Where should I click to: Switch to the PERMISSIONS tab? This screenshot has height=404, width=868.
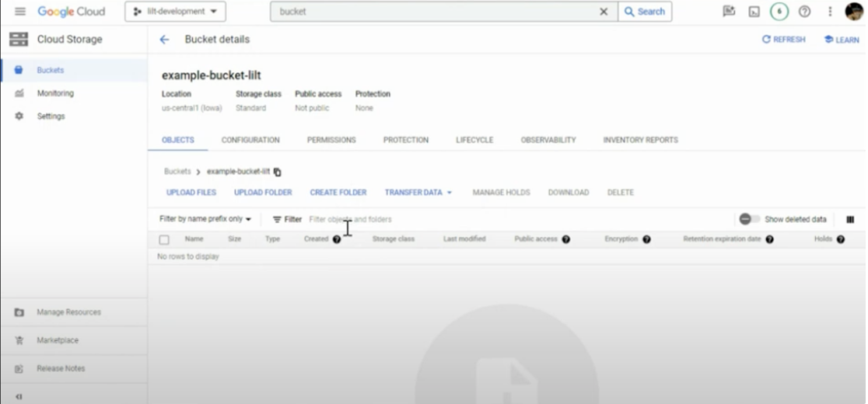pyautogui.click(x=331, y=141)
